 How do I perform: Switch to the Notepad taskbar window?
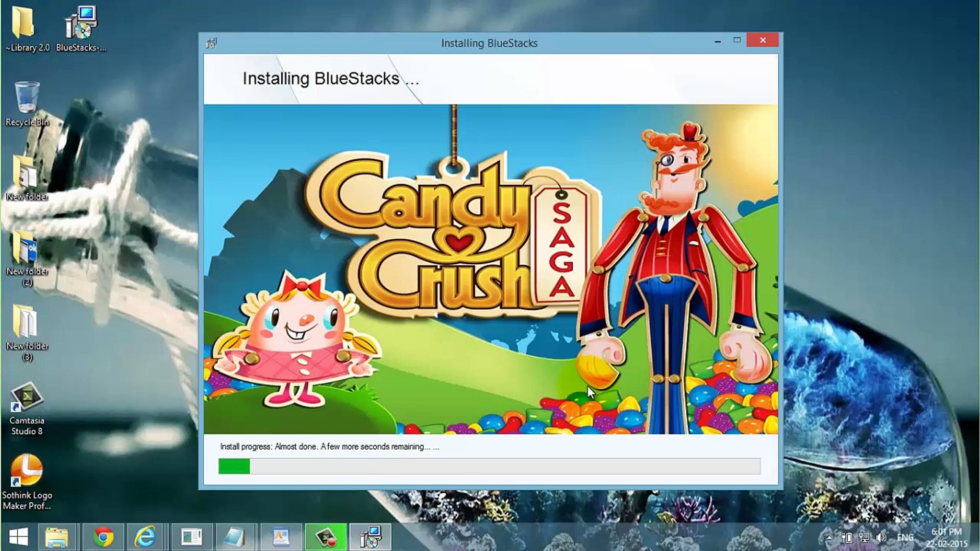(x=235, y=537)
